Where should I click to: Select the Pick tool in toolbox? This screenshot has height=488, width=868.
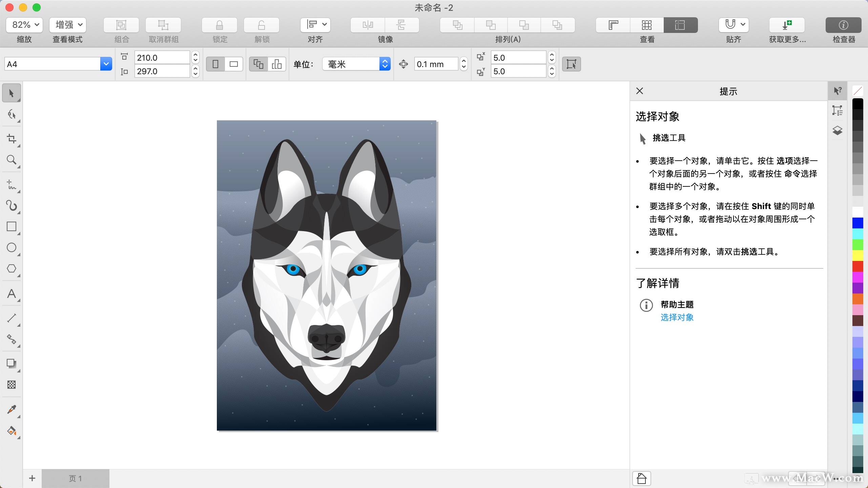(x=12, y=93)
